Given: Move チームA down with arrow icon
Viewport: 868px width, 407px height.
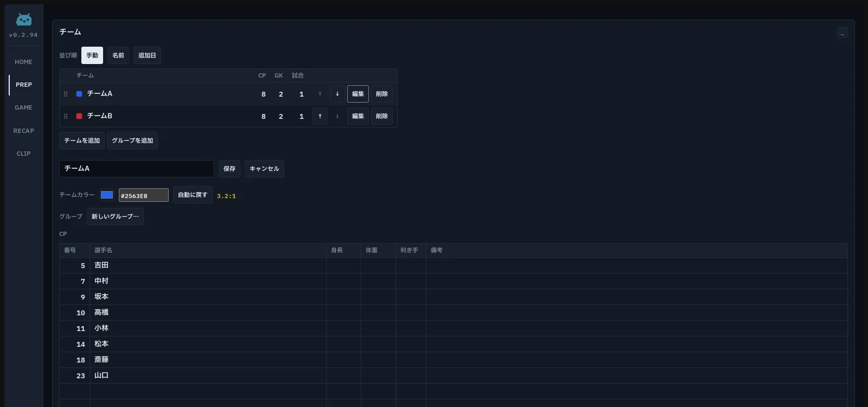Looking at the screenshot, I should 337,94.
